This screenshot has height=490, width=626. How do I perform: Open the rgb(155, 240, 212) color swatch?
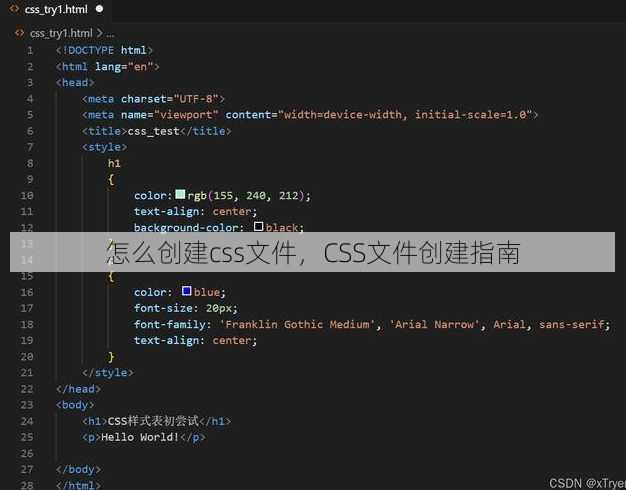point(180,194)
